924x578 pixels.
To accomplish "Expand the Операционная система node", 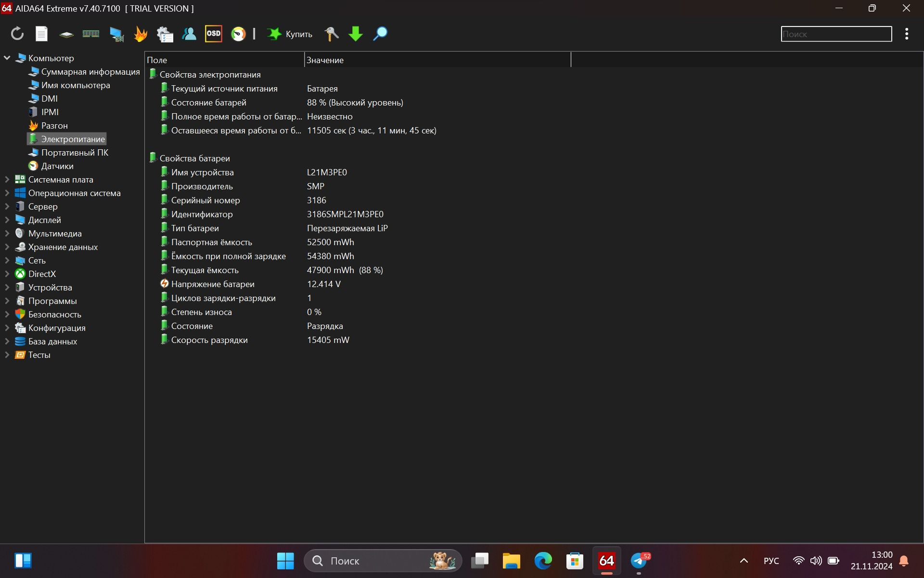I will pos(7,193).
